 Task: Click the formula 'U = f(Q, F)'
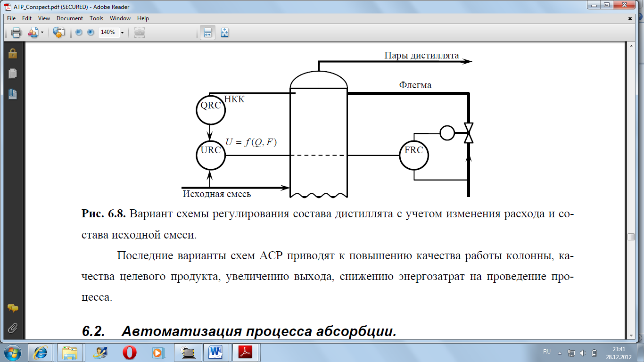pos(250,142)
